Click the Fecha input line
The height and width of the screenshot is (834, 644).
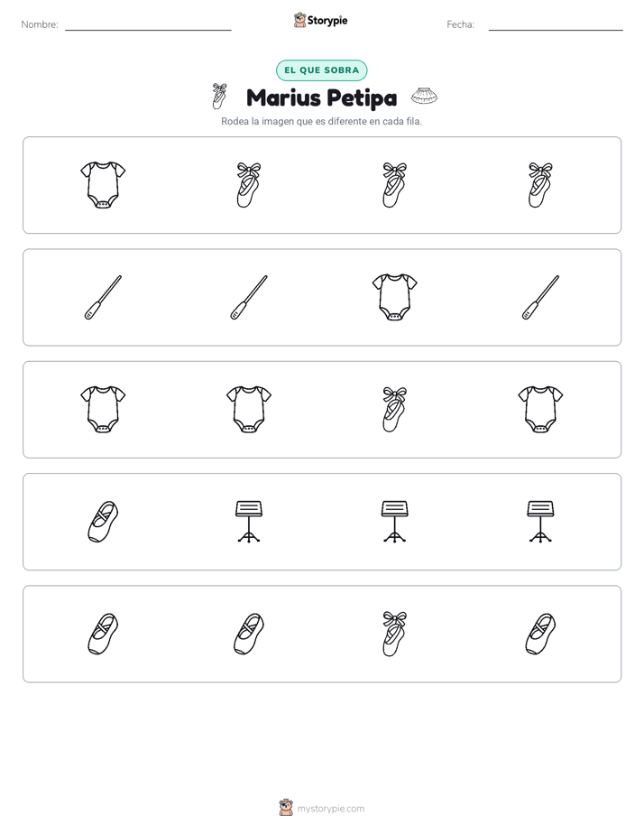click(556, 25)
